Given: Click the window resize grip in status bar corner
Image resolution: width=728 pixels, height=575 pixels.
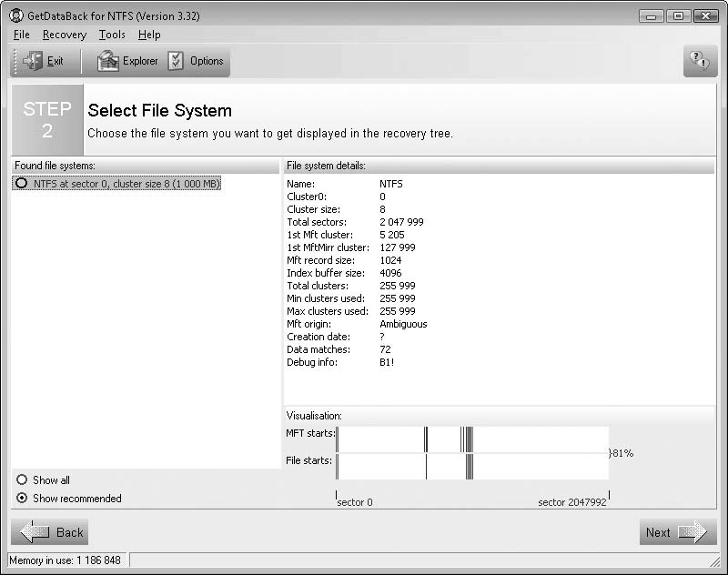Looking at the screenshot, I should tap(714, 561).
